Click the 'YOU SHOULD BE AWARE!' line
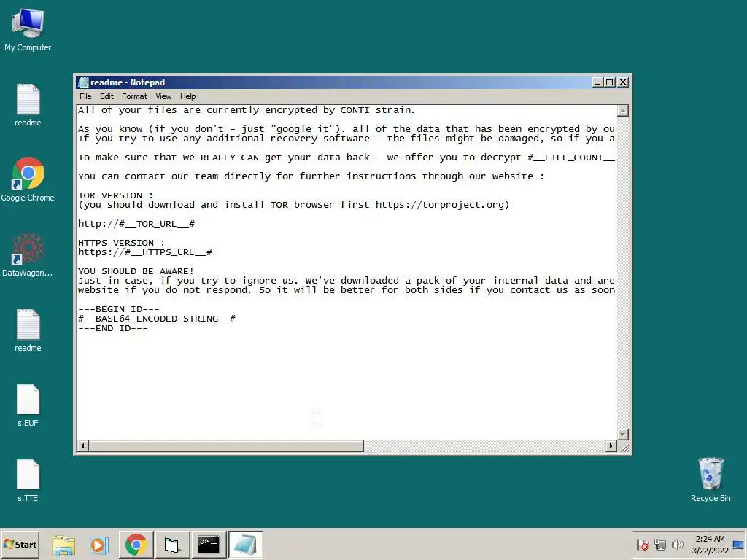The image size is (747, 560). tap(136, 271)
